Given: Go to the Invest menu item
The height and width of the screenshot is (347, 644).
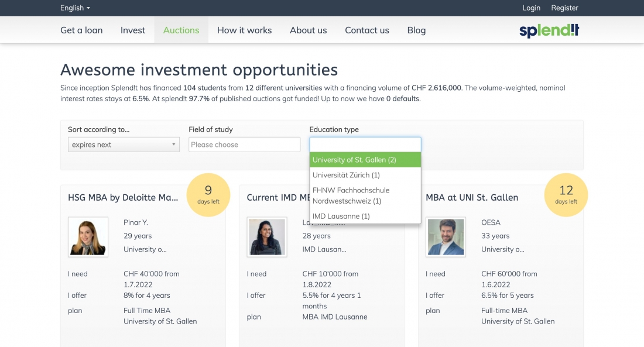Looking at the screenshot, I should [x=133, y=30].
